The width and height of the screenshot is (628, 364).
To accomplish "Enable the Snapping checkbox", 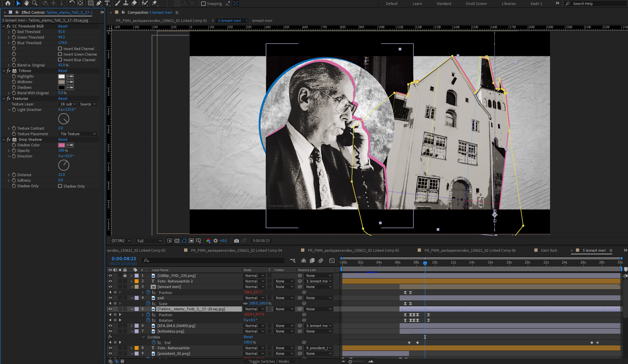I will click(203, 4).
